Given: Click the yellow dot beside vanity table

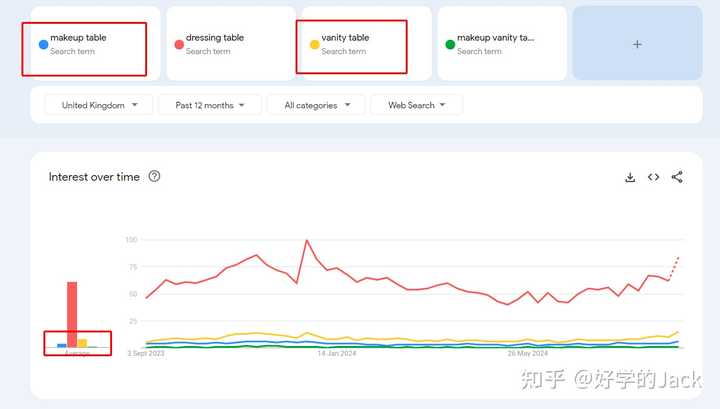Looking at the screenshot, I should click(x=315, y=45).
